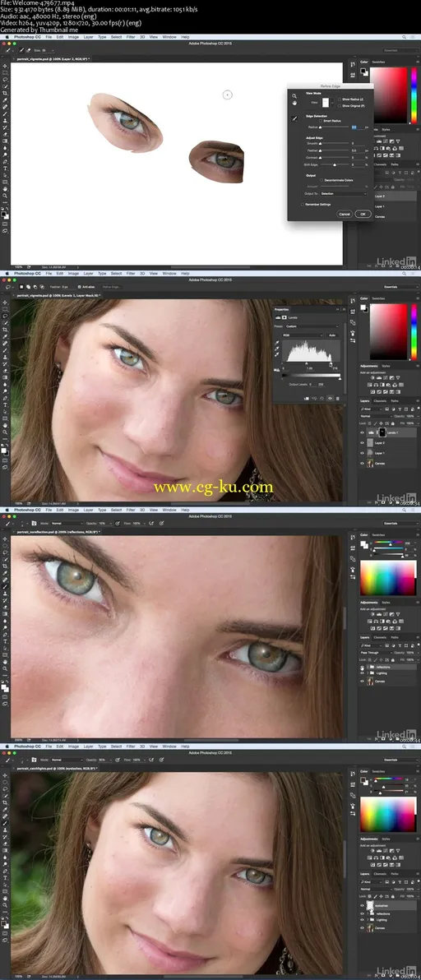Hide the Lighting group in portrait_noreflection.psd
This screenshot has height=980, width=421.
(363, 673)
